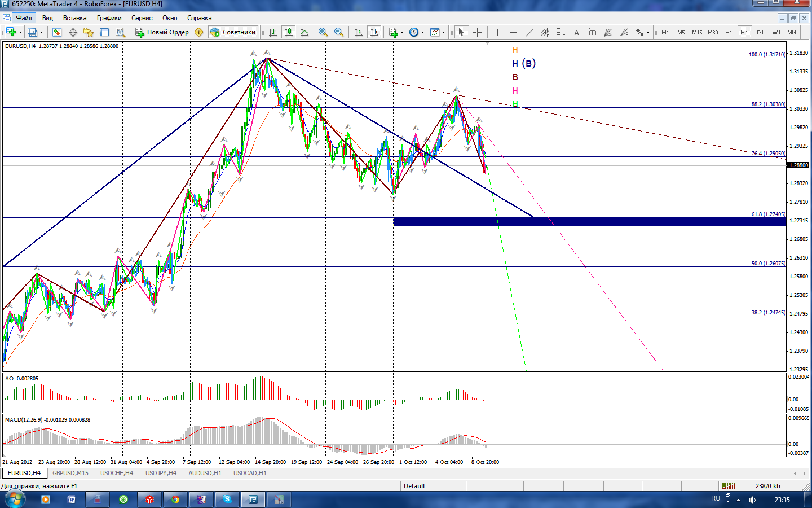The height and width of the screenshot is (508, 812).
Task: Toggle the Советники expert advisors button
Action: [233, 32]
